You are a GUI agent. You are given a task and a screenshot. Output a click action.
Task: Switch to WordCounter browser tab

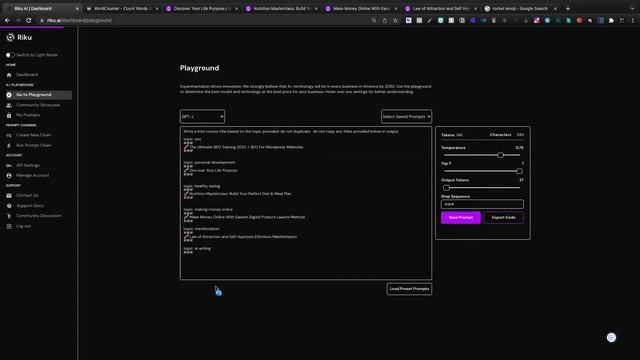point(122,9)
